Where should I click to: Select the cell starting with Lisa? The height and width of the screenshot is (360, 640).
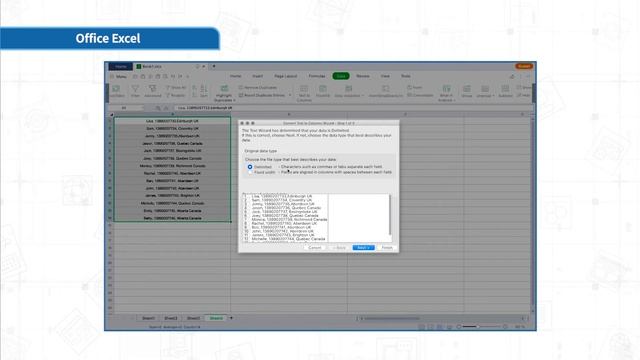pos(172,121)
